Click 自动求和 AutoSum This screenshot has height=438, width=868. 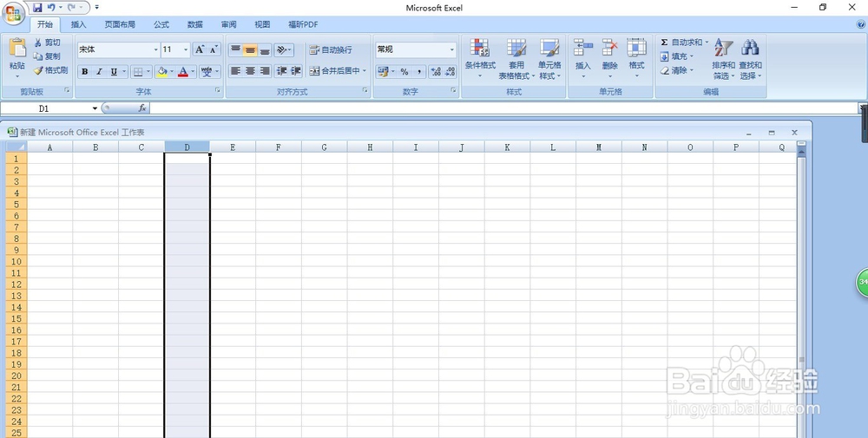[681, 42]
